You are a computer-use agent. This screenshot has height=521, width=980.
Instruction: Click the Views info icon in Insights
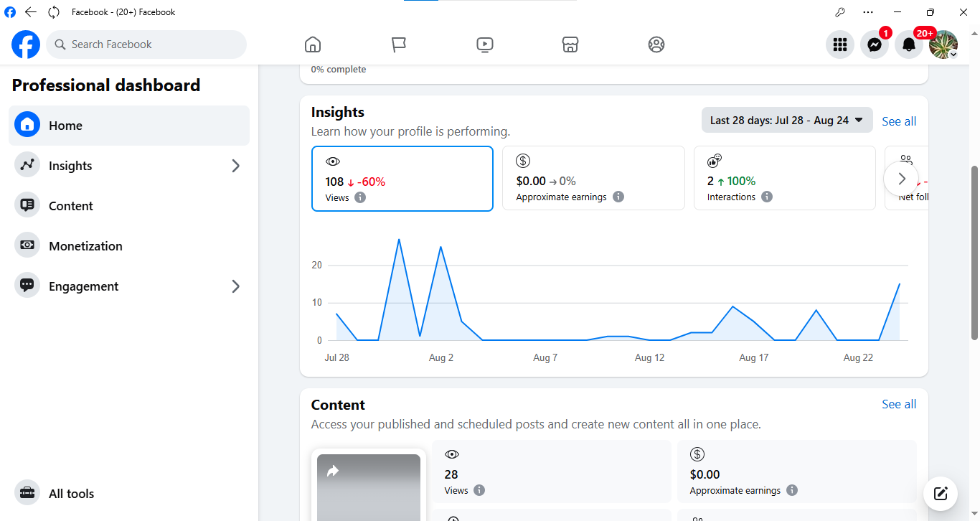click(360, 197)
